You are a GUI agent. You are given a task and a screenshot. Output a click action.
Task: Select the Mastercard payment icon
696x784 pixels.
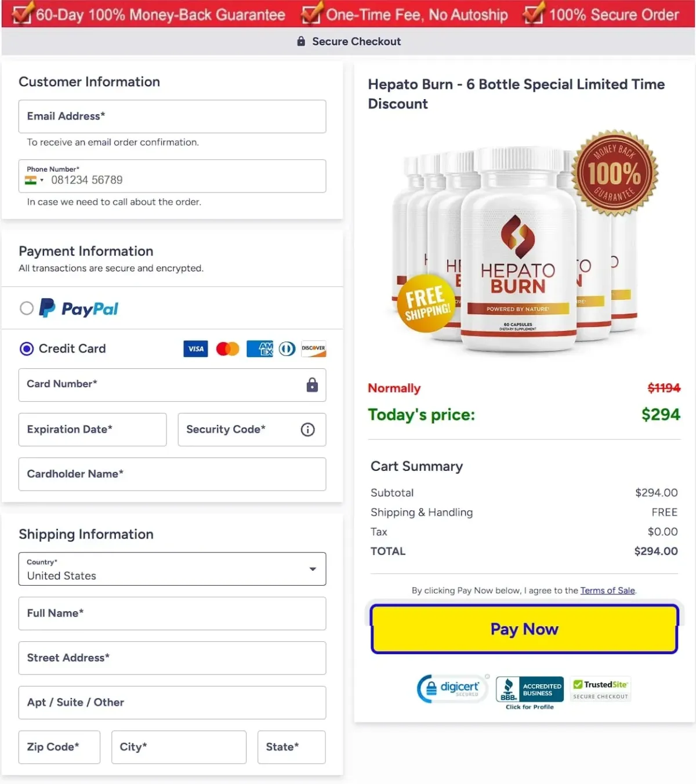coord(227,349)
